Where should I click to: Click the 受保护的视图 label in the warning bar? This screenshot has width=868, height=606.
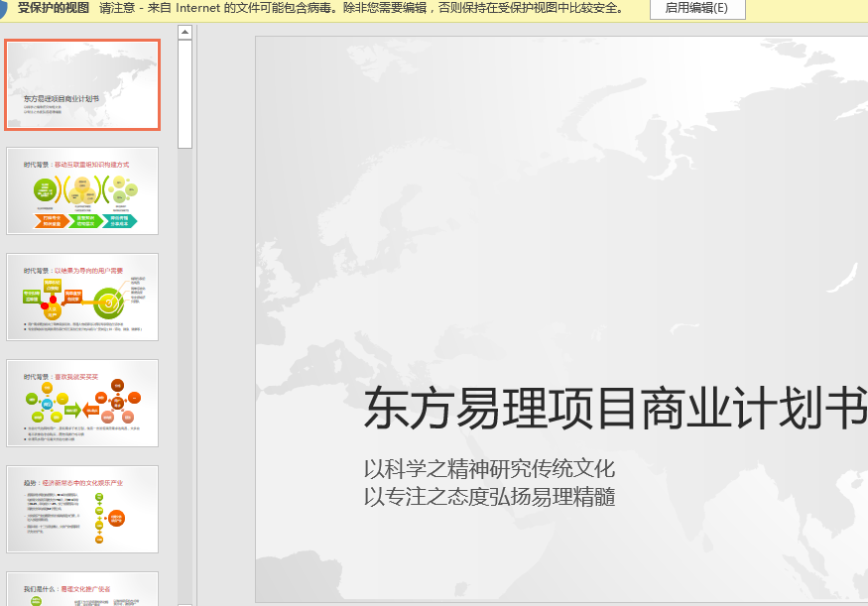click(54, 8)
